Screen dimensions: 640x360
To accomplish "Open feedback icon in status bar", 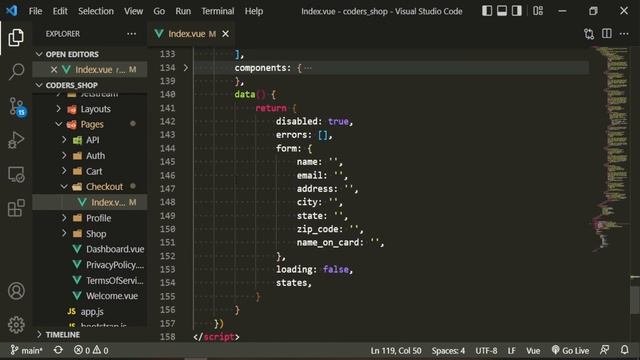I will coord(604,350).
